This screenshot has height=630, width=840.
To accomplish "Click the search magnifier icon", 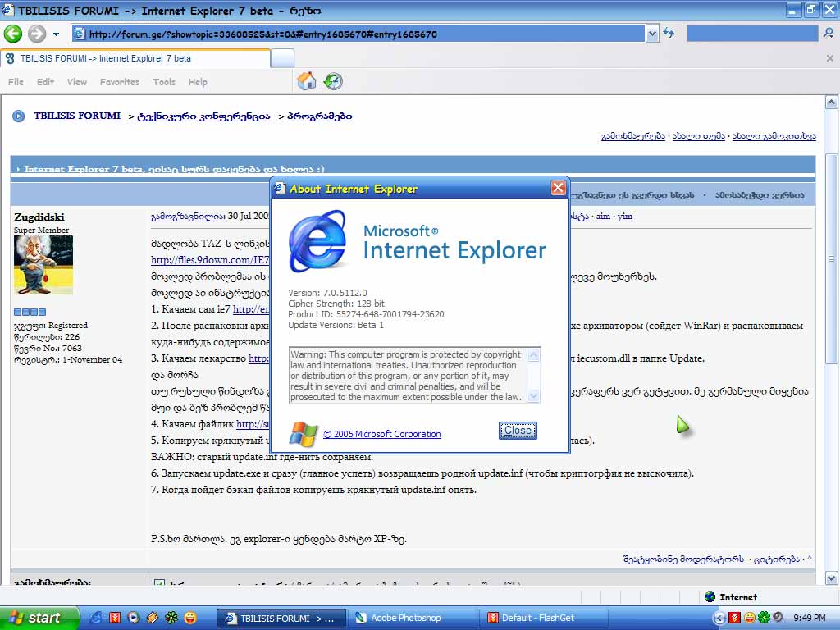I will pos(829,34).
